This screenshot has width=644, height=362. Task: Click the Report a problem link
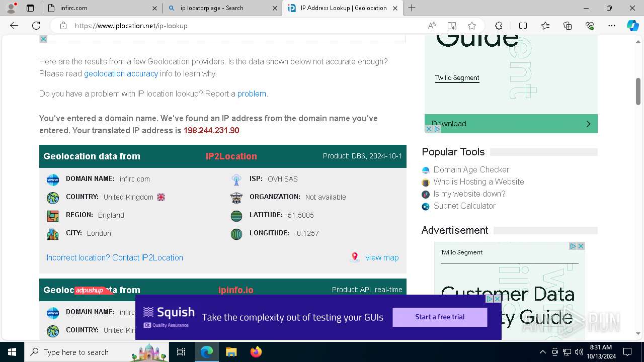tap(252, 94)
